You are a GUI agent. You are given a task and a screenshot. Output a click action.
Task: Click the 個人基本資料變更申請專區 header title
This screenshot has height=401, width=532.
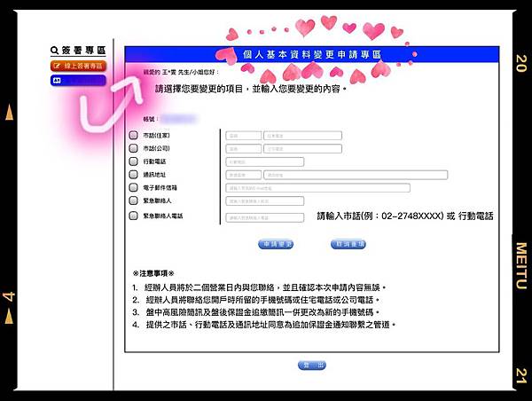pos(312,55)
